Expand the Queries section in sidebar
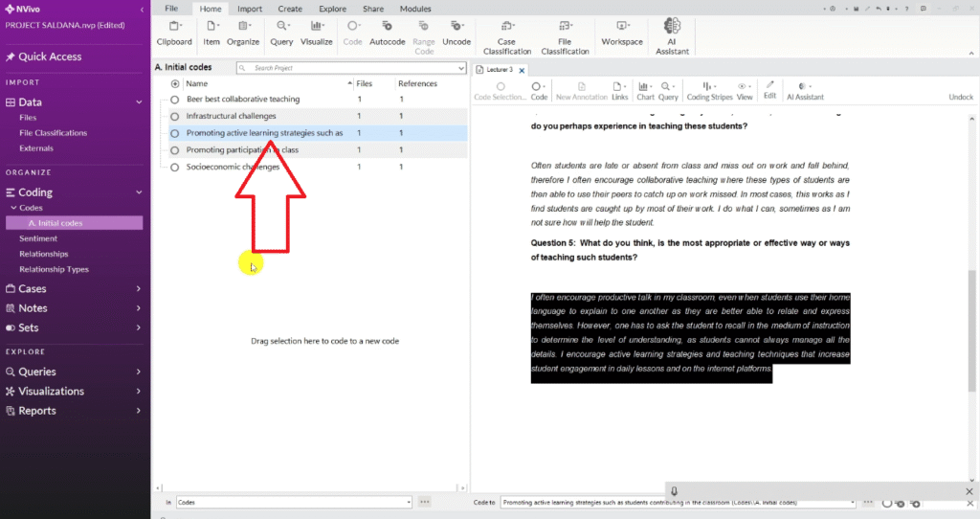The image size is (980, 519). tap(139, 372)
